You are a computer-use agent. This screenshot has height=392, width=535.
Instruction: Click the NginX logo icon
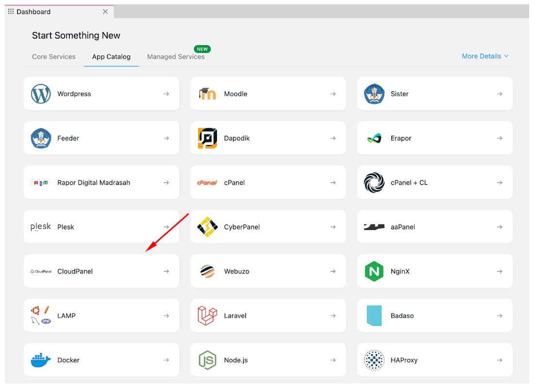pos(374,271)
